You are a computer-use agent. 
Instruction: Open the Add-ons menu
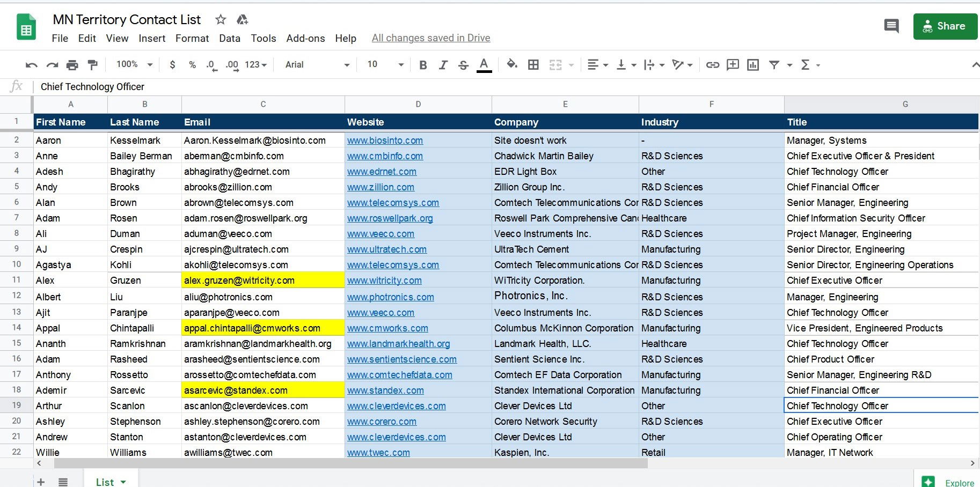click(x=305, y=38)
